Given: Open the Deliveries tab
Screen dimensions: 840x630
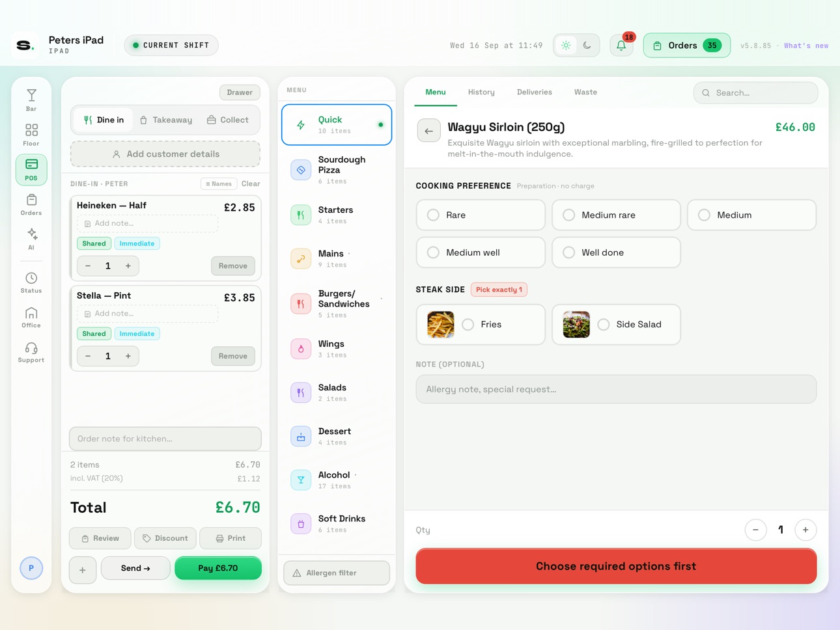Looking at the screenshot, I should click(x=535, y=92).
